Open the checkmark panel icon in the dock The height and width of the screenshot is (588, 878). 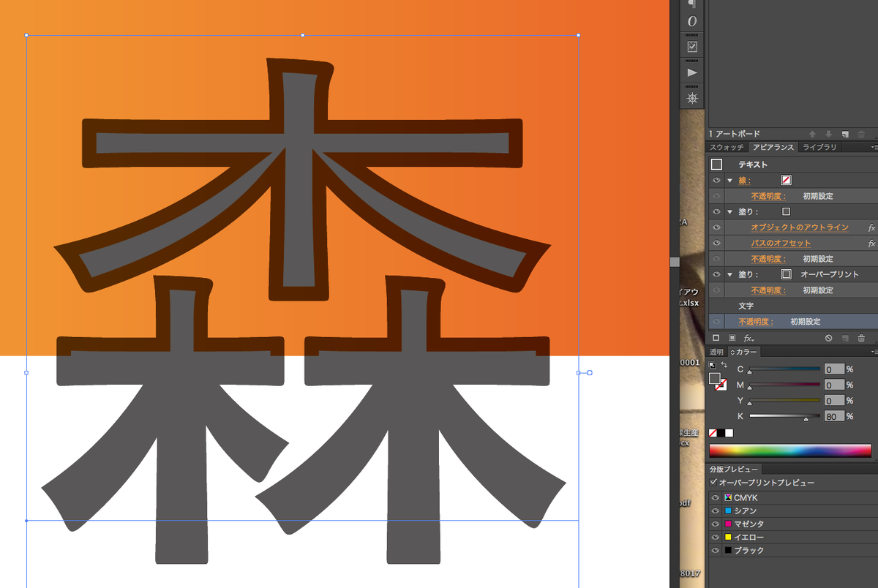[692, 47]
